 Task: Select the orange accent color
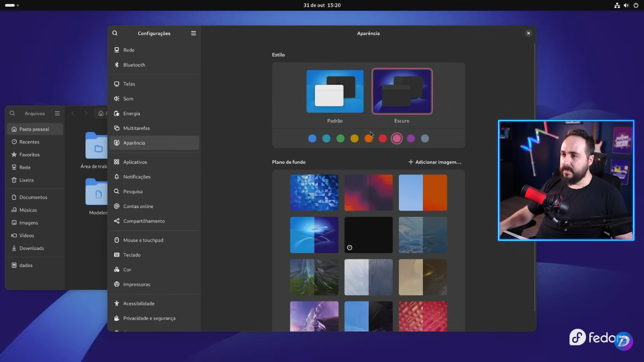(368, 138)
